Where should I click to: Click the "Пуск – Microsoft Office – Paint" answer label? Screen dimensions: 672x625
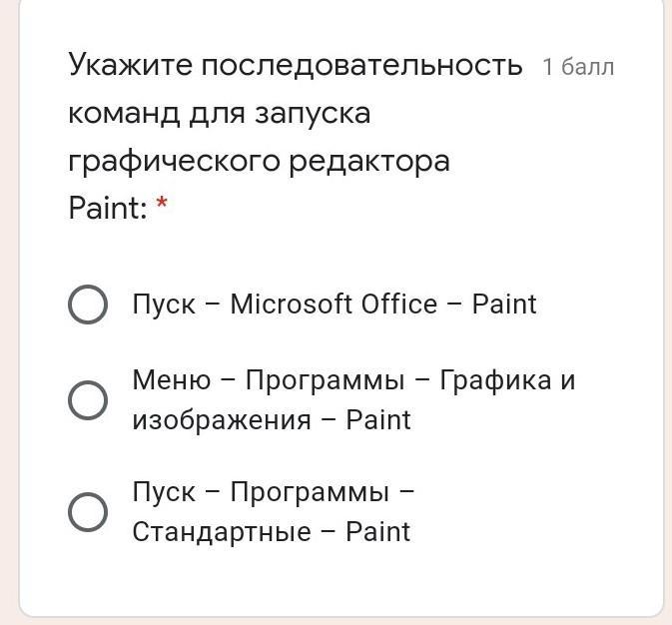(x=334, y=305)
